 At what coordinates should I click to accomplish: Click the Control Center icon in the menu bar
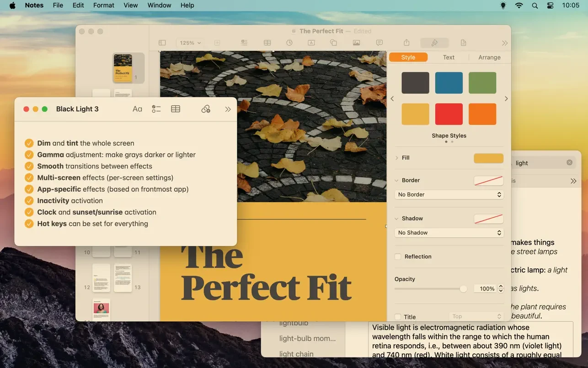[x=551, y=5]
